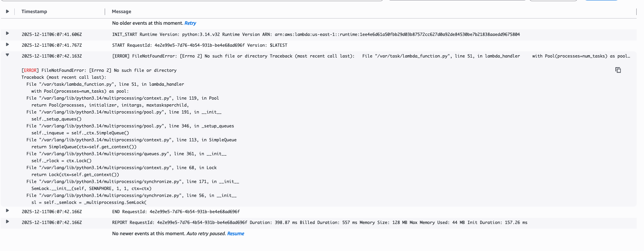The image size is (644, 251).
Task: Click the disclosure triangle in the header row
Action: click(8, 12)
